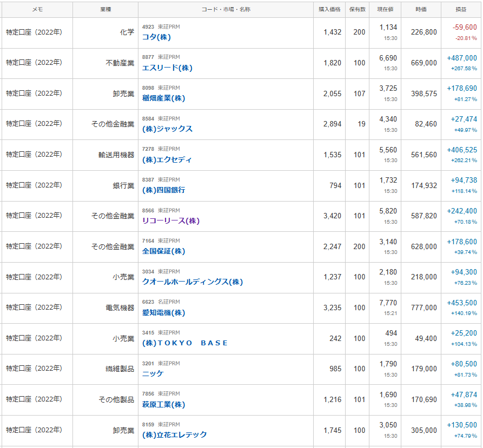The height and width of the screenshot is (448, 483).
Task: Click the 損益 column header
Action: tap(461, 9)
